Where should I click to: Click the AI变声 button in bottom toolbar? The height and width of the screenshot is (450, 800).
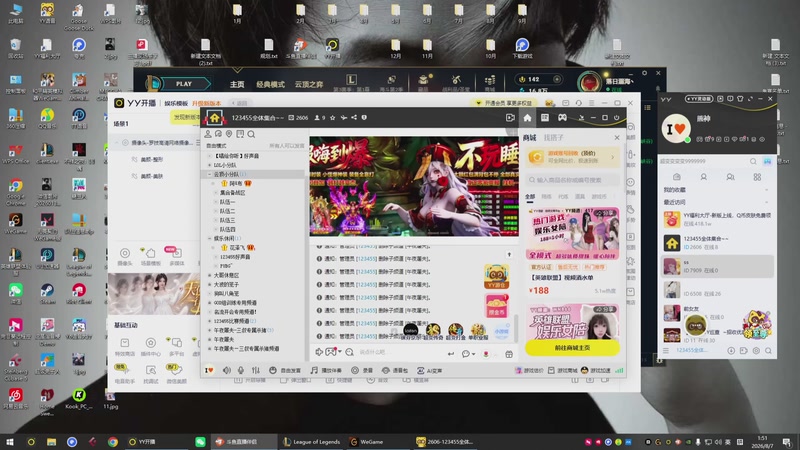429,370
